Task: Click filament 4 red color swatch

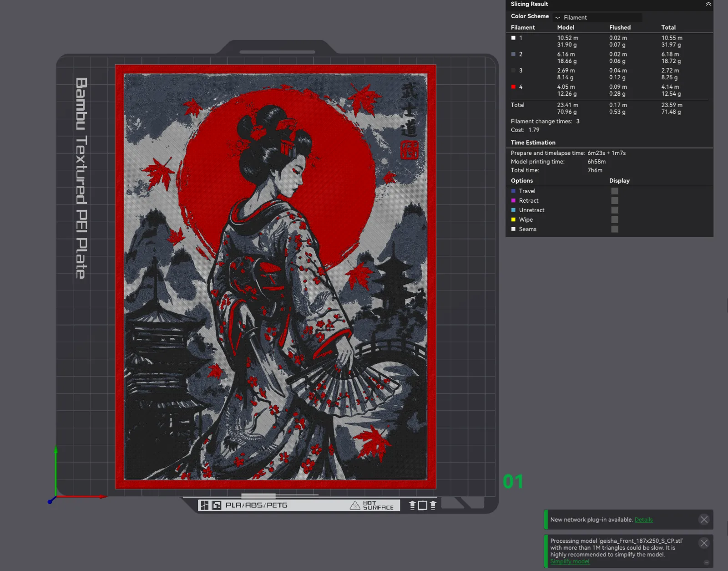Action: (513, 87)
